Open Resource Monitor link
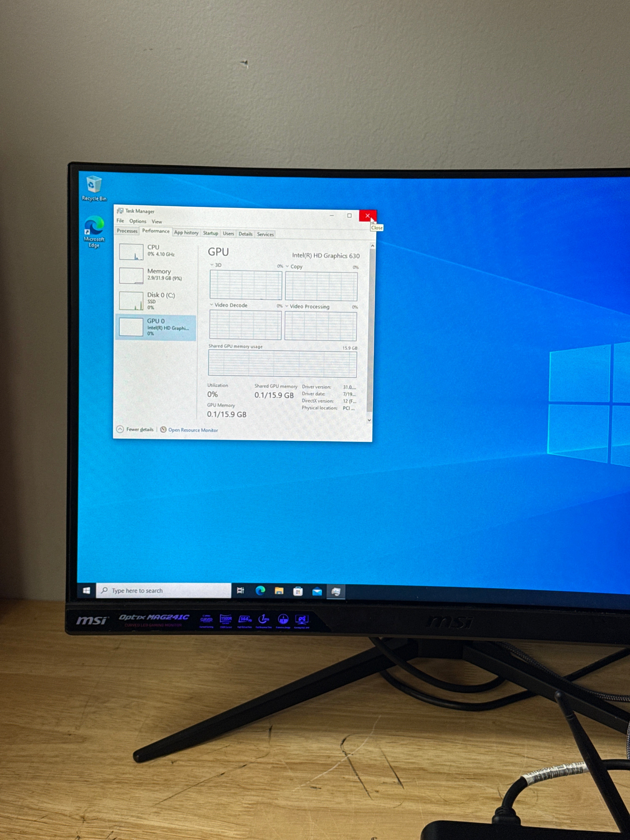 (193, 430)
